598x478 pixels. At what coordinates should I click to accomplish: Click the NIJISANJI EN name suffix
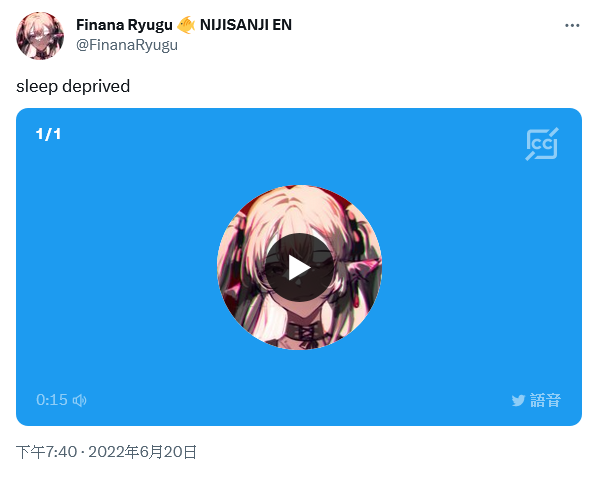(x=246, y=25)
